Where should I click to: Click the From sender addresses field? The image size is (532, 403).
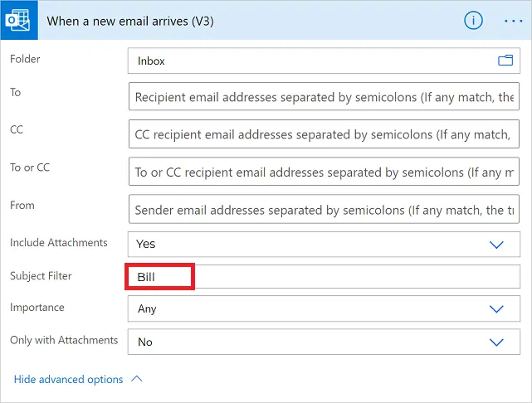click(324, 210)
